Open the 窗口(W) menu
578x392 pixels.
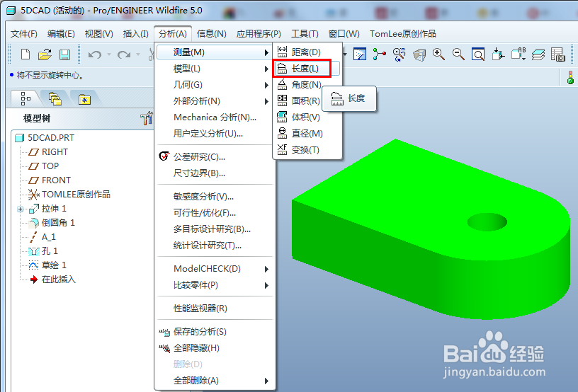point(344,34)
